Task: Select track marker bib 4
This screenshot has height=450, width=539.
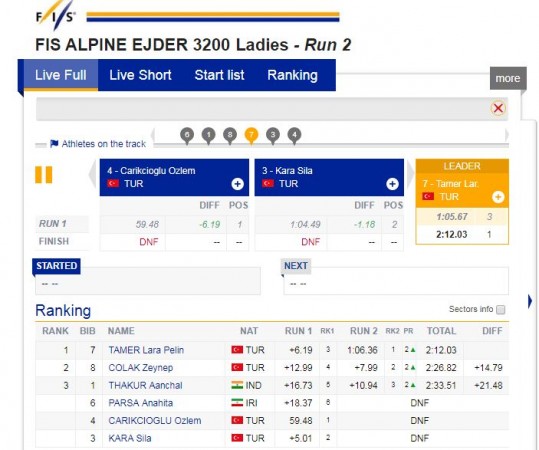Action: click(294, 135)
